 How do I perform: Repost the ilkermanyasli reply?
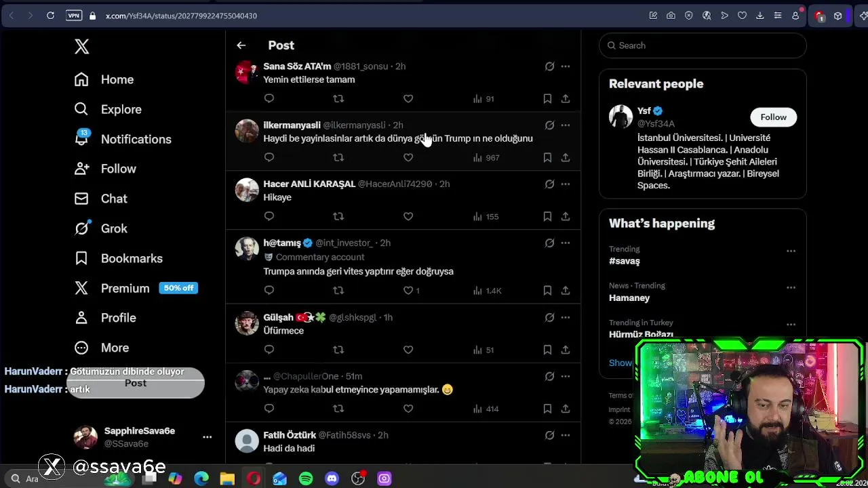(x=338, y=158)
